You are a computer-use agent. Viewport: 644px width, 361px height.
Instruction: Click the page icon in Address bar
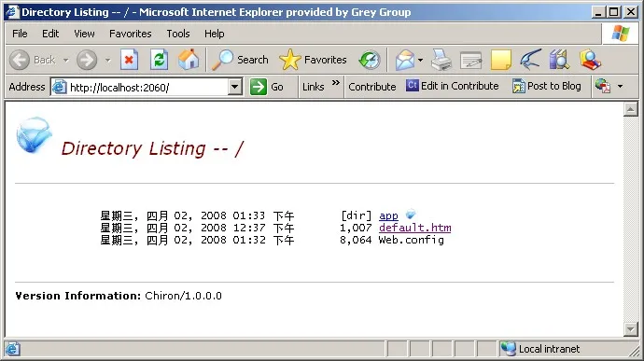click(x=59, y=87)
